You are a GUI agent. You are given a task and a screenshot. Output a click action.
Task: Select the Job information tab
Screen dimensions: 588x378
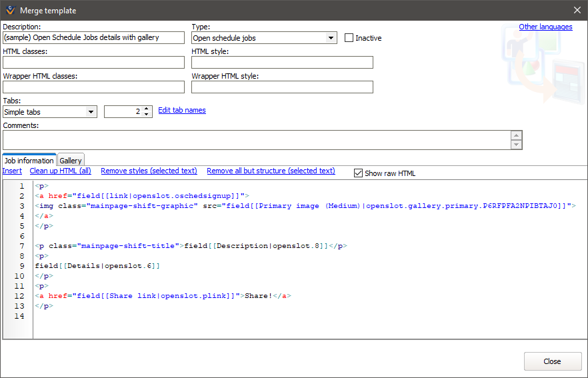29,161
